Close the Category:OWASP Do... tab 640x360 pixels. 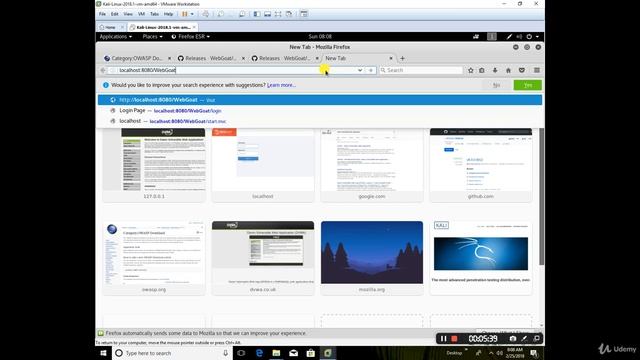click(x=169, y=58)
